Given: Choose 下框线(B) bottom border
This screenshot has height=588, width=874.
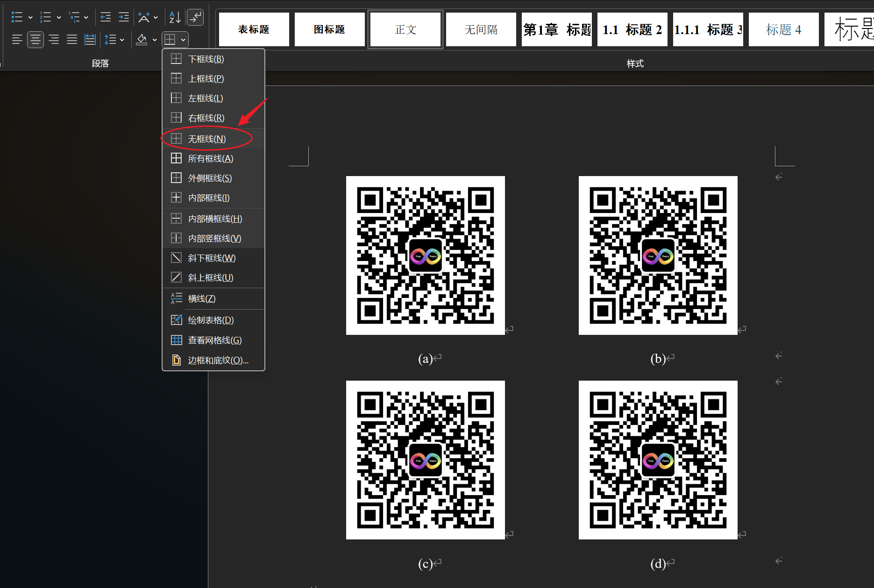Looking at the screenshot, I should coord(213,59).
